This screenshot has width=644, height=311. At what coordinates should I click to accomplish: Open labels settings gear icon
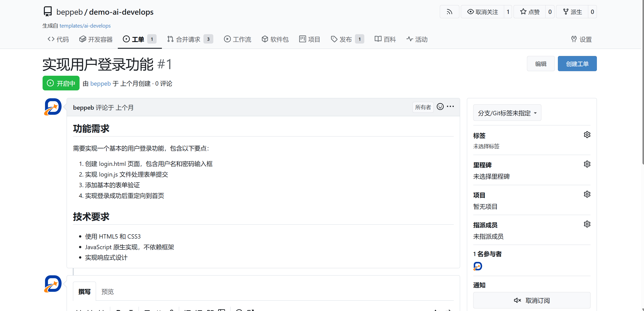point(587,135)
